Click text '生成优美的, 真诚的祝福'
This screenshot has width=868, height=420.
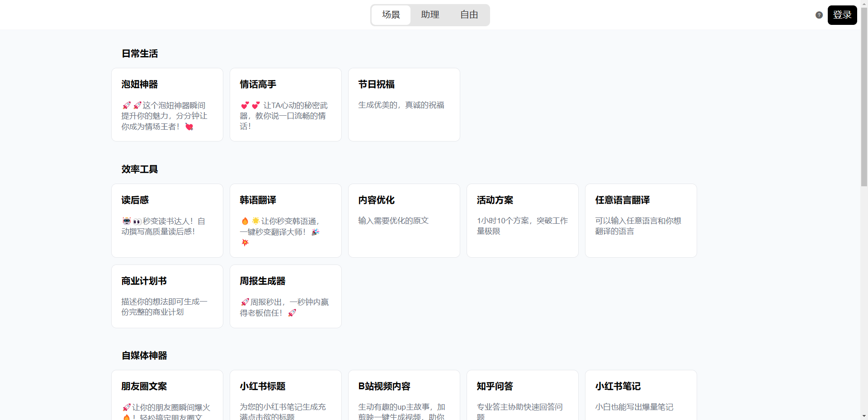pos(401,105)
